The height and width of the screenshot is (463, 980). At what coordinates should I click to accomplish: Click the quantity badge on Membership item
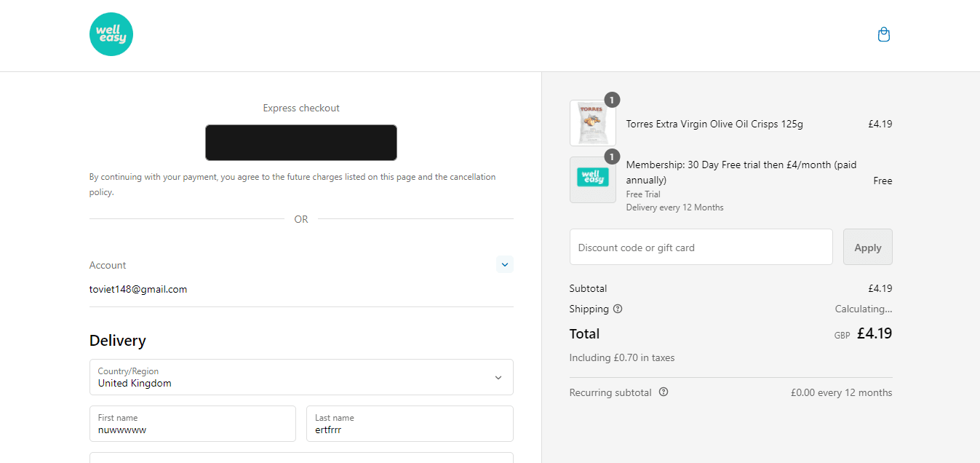[612, 157]
